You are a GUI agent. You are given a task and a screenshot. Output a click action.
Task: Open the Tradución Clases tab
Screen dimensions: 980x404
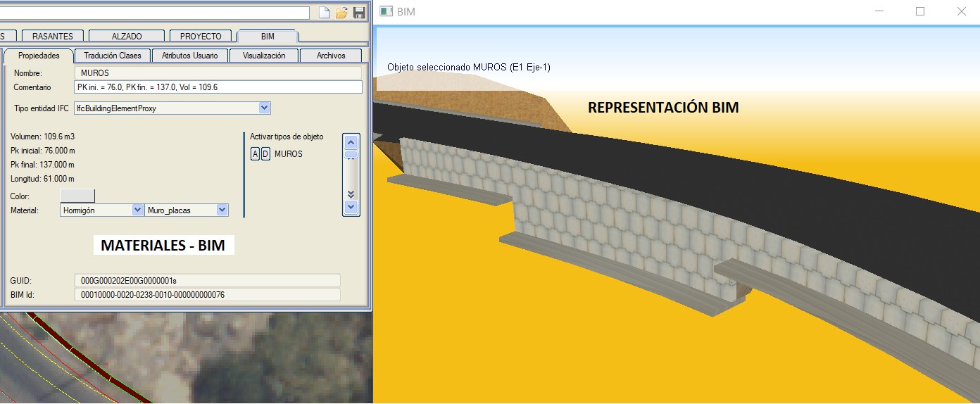pos(113,55)
